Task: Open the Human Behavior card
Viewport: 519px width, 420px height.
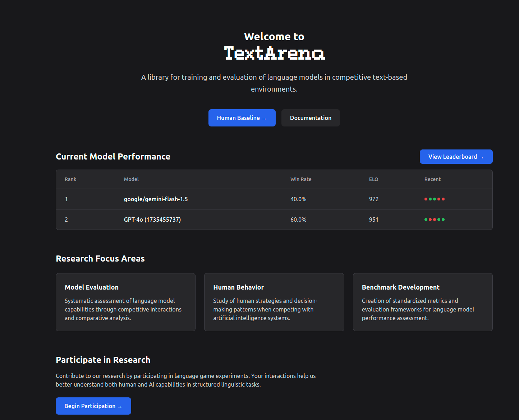Action: point(274,302)
